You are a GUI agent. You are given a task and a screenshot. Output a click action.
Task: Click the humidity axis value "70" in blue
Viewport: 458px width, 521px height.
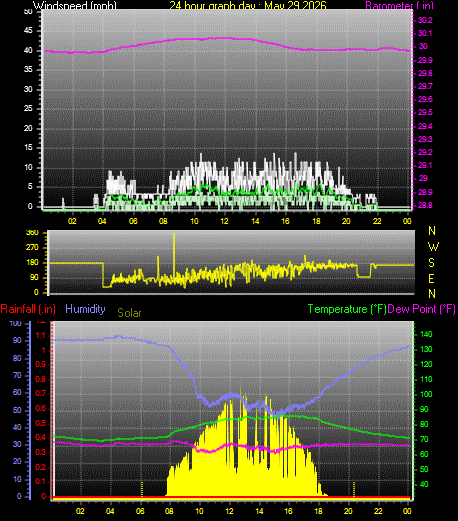click(17, 375)
